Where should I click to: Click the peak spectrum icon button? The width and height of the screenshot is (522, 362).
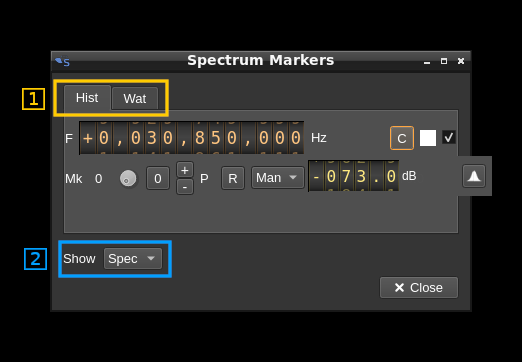pyautogui.click(x=474, y=176)
